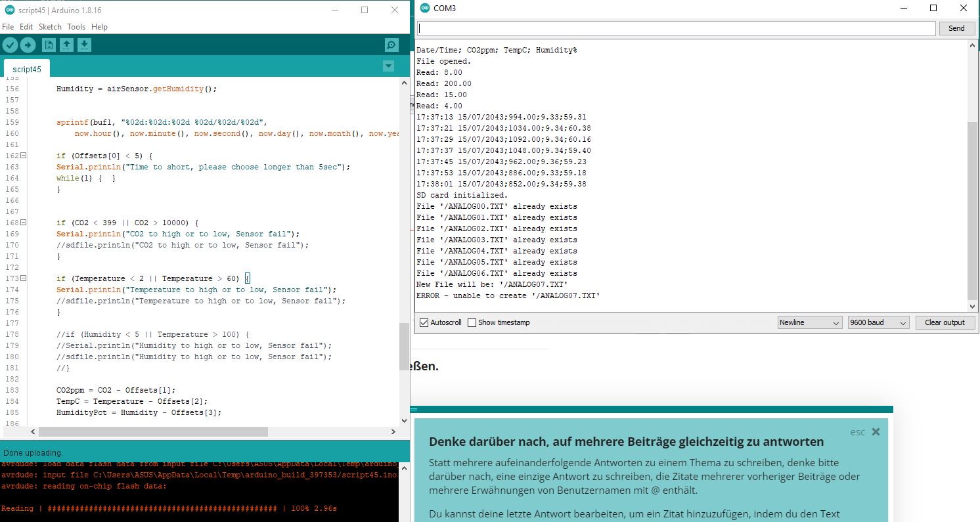Image resolution: width=980 pixels, height=522 pixels.
Task: Save the sketch using the Save icon
Action: (84, 45)
